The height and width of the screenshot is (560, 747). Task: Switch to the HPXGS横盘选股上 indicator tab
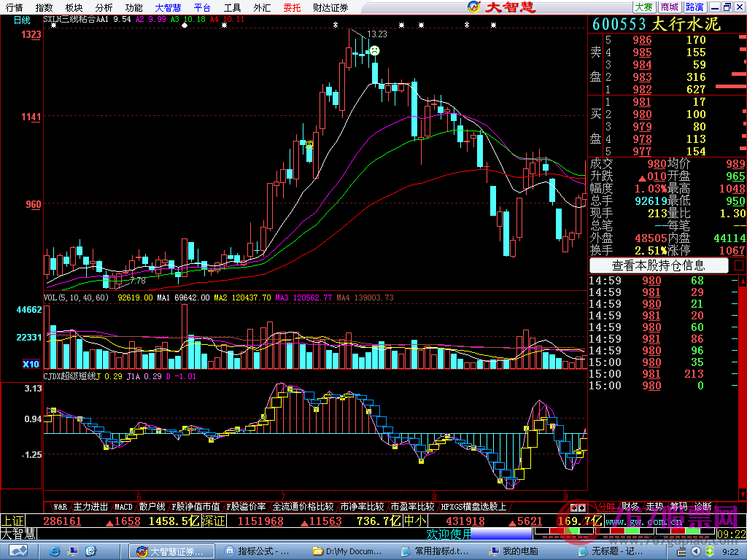pos(473,507)
